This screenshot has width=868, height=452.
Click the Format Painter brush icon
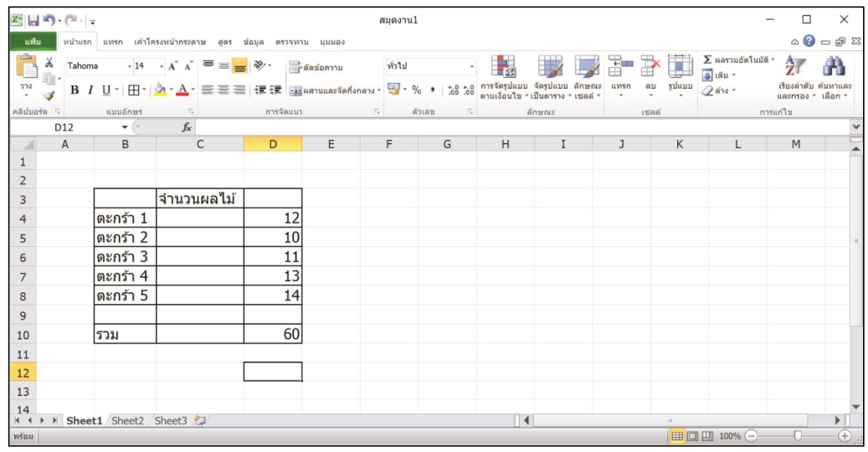point(49,96)
